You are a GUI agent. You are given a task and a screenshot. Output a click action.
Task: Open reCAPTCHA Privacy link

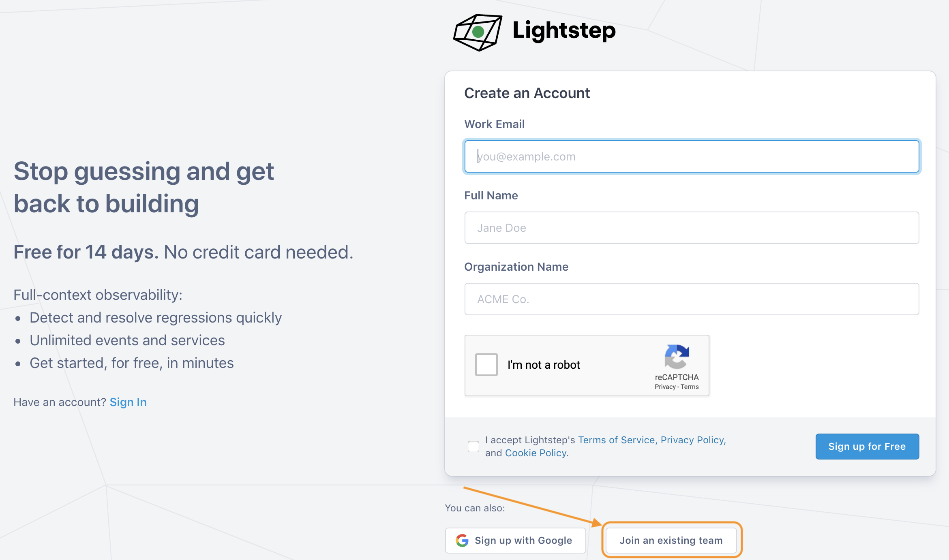tap(665, 387)
